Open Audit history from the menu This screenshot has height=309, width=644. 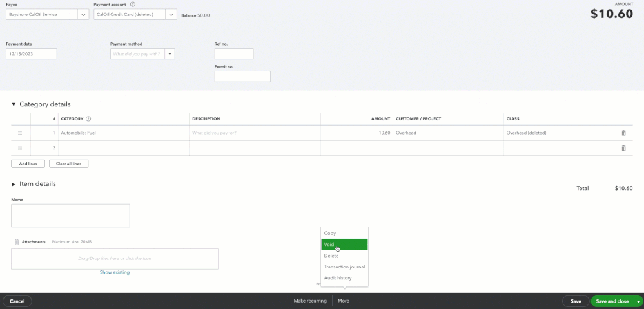coord(344,278)
